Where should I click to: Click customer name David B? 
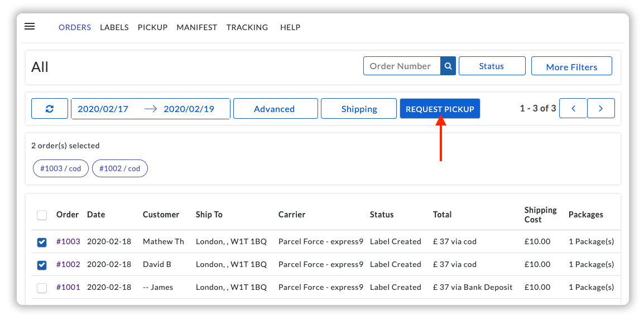click(157, 264)
